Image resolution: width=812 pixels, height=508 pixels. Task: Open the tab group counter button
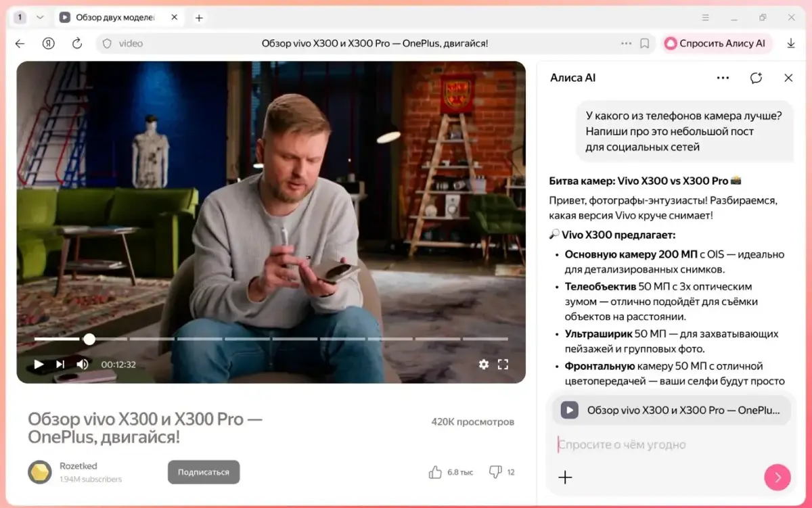(x=20, y=18)
